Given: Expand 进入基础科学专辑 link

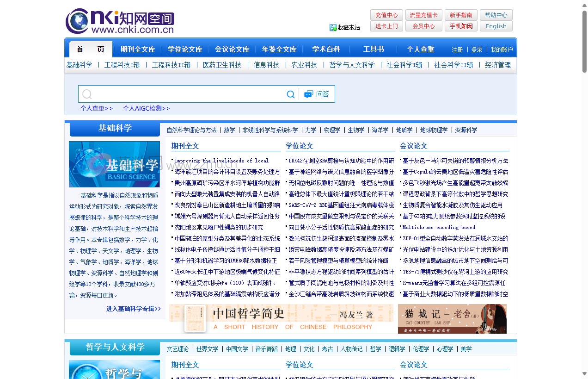Looking at the screenshot, I should tap(133, 309).
